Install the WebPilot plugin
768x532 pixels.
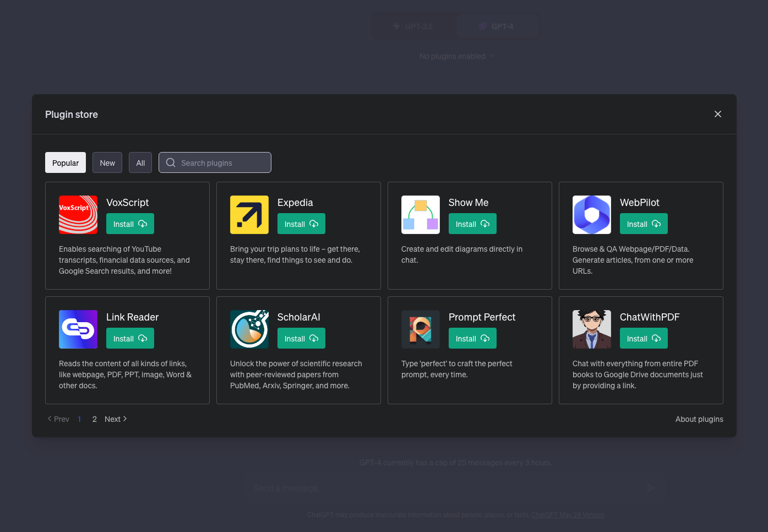click(x=644, y=224)
